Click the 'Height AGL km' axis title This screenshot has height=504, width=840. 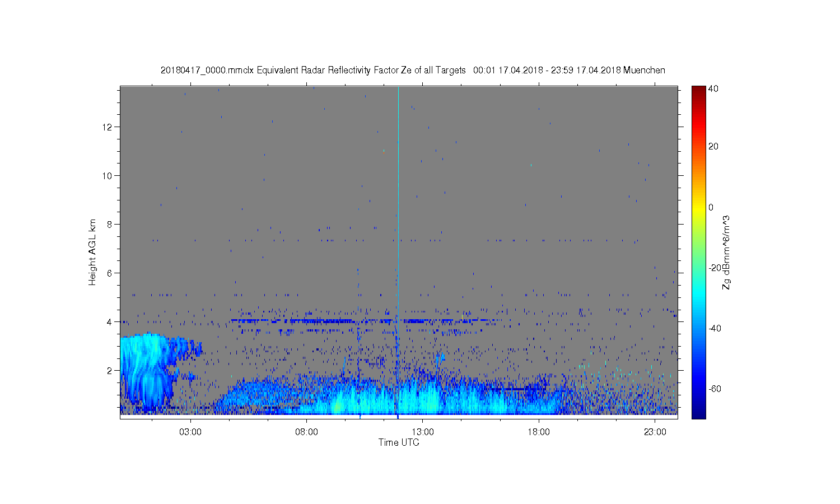coord(92,252)
